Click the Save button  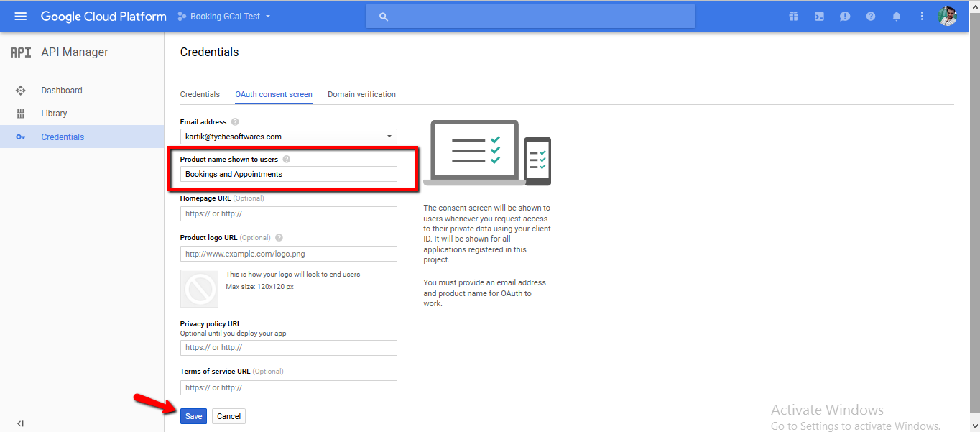click(193, 416)
